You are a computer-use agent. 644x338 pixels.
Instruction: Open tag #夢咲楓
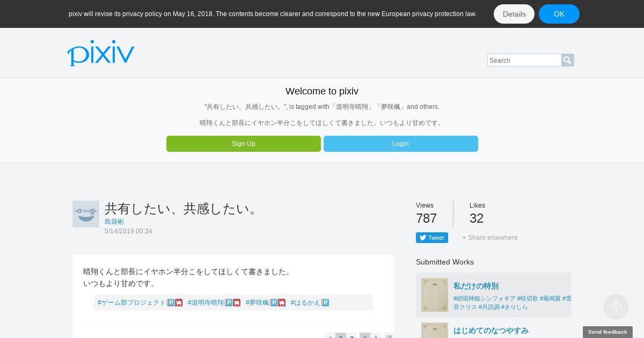coord(257,303)
